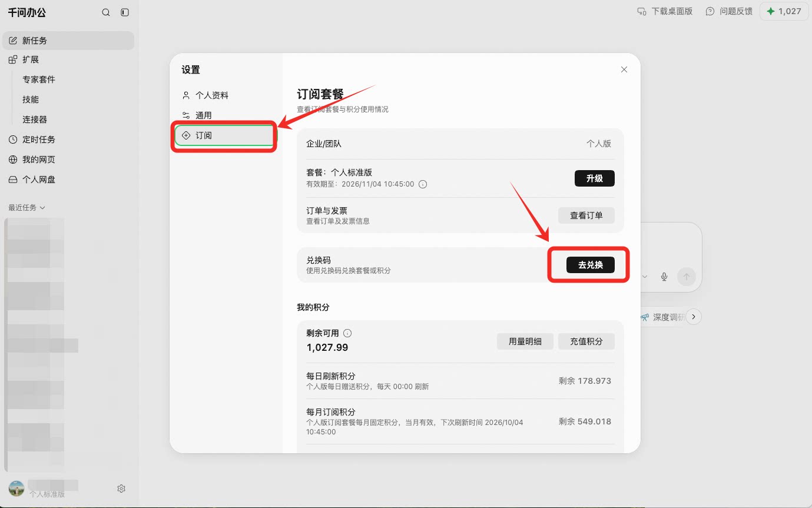Image resolution: width=812 pixels, height=508 pixels.
Task: Click the send arrow button in chat box
Action: (687, 276)
